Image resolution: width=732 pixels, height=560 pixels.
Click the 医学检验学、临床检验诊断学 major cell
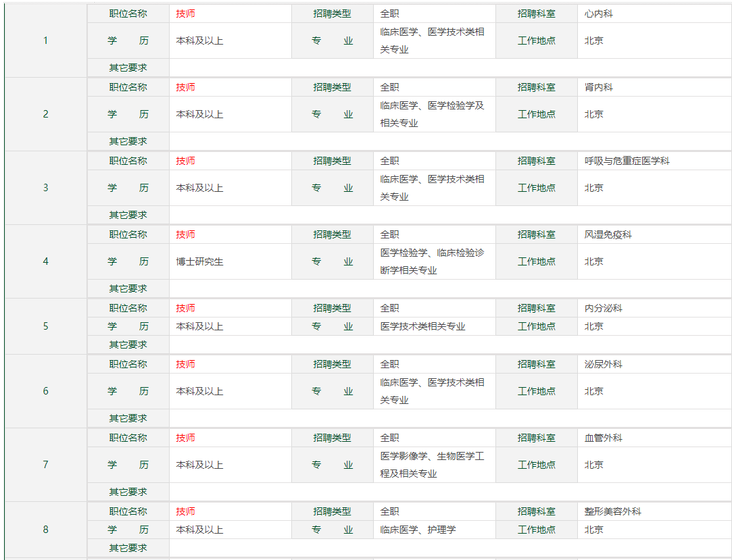click(x=433, y=261)
